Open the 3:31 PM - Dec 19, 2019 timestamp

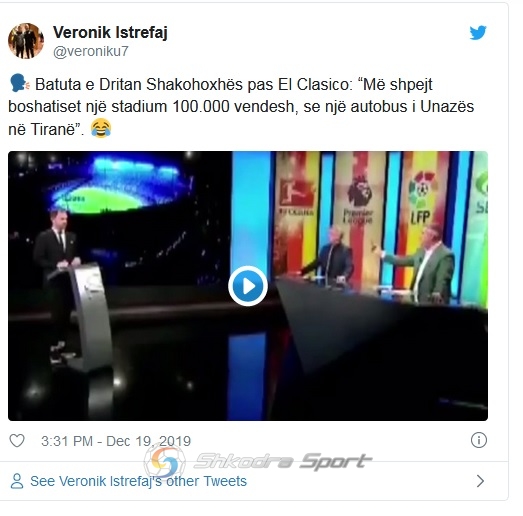tap(116, 441)
